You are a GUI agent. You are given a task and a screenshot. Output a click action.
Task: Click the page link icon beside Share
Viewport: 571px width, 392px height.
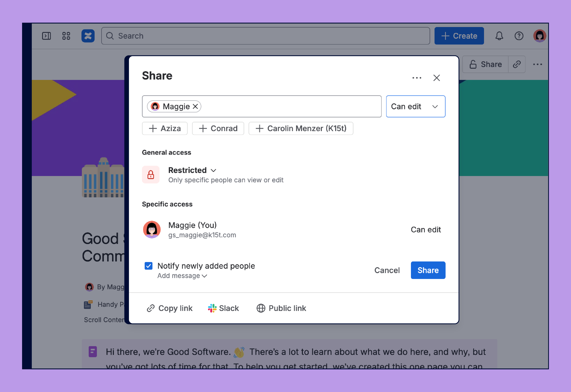click(x=516, y=64)
